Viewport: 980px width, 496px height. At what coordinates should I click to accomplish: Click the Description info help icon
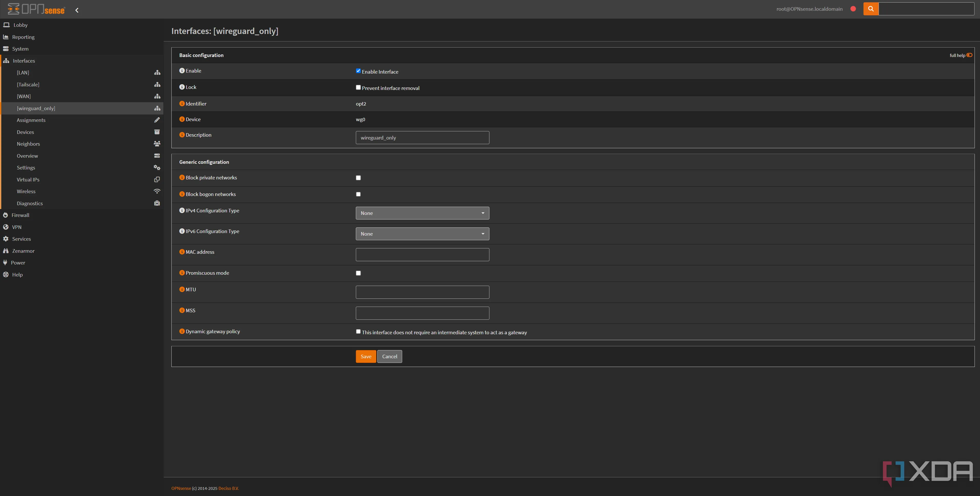coord(182,135)
